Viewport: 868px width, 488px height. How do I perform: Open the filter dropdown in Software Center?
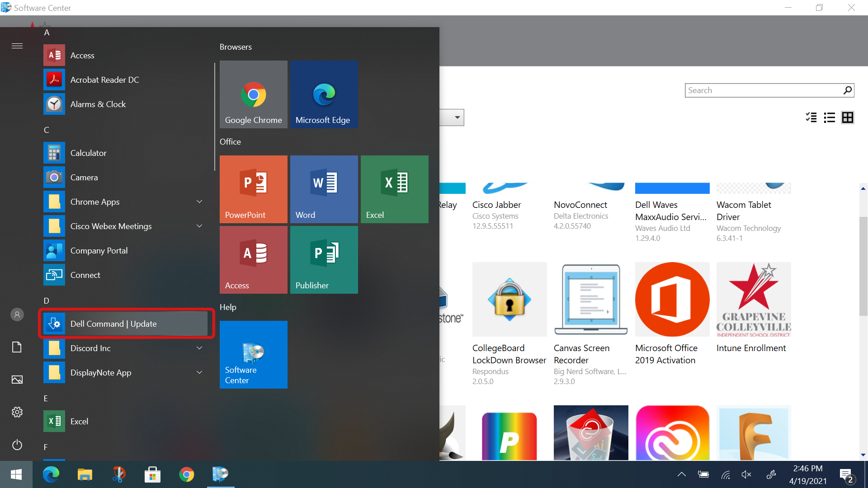[x=457, y=117]
